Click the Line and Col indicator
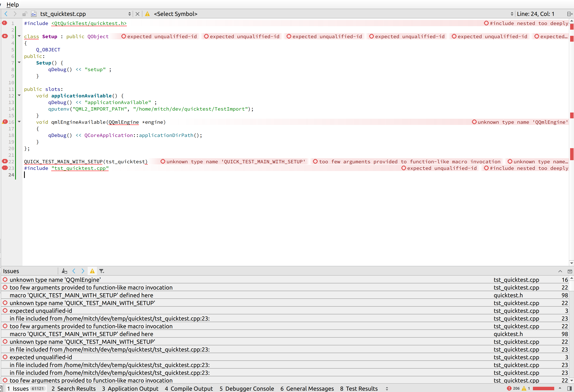This screenshot has width=574, height=392. tap(535, 14)
